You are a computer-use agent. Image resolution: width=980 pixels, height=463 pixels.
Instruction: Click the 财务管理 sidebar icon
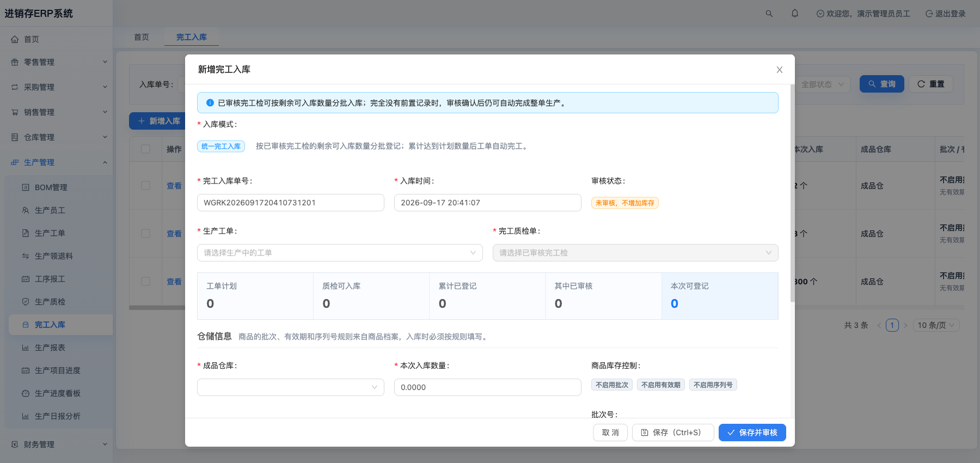pos(15,444)
